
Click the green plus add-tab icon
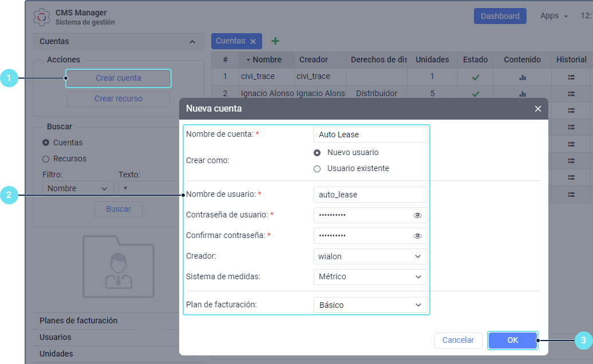tap(275, 41)
